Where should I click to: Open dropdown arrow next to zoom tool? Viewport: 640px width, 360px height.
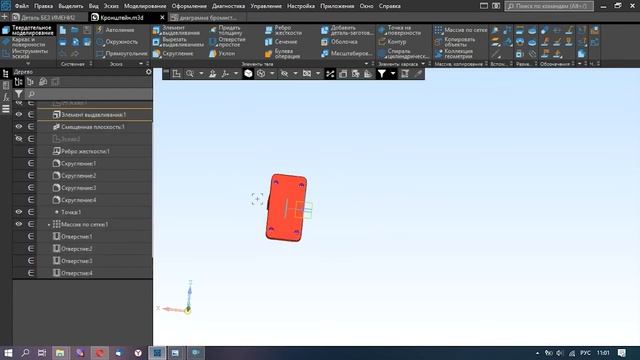pyautogui.click(x=201, y=73)
